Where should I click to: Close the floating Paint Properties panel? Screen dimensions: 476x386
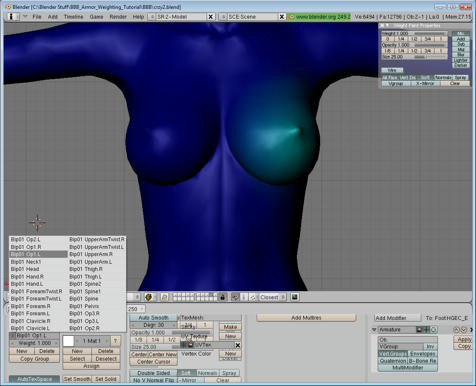pos(382,26)
